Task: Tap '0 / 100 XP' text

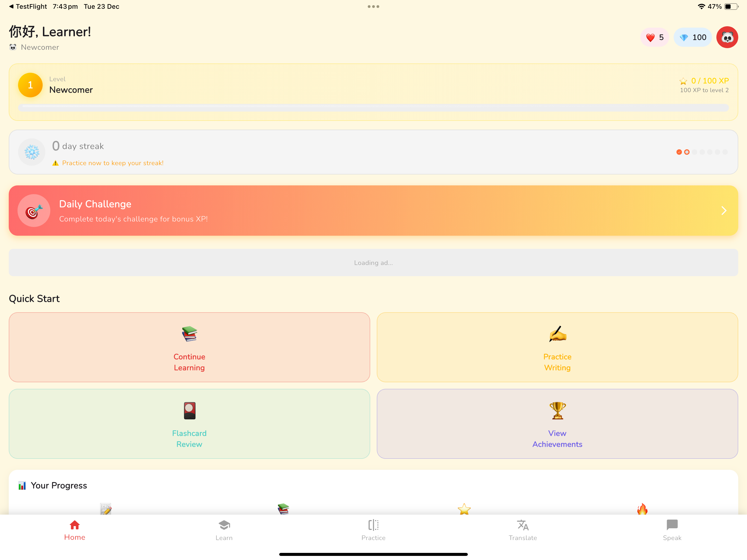Action: point(710,81)
